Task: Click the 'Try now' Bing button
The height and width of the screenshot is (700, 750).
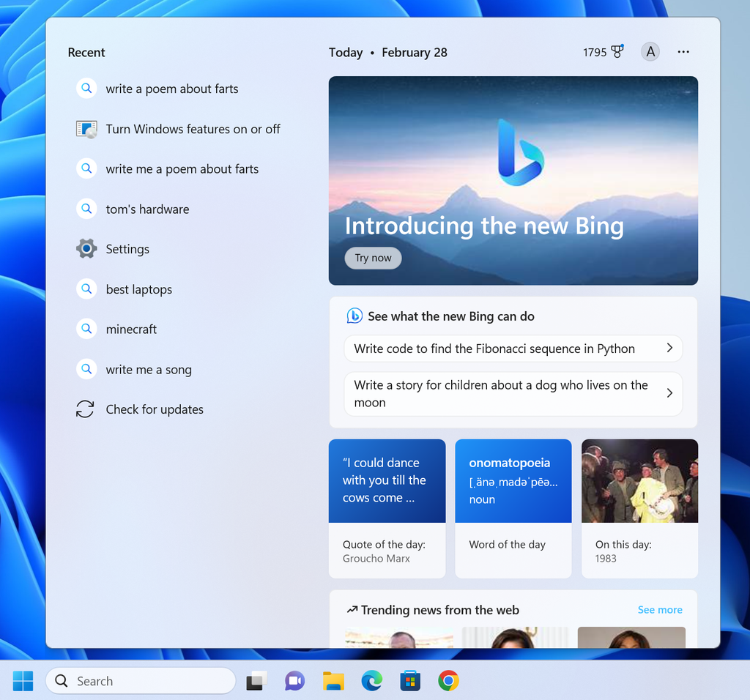Action: [x=373, y=258]
